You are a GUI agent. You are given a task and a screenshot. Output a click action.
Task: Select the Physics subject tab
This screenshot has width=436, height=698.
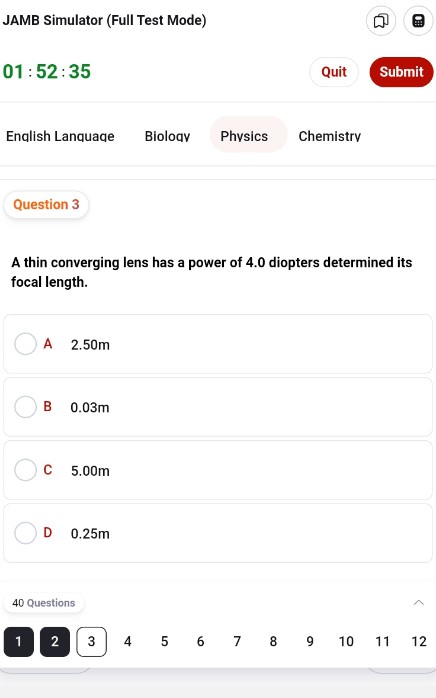point(244,134)
